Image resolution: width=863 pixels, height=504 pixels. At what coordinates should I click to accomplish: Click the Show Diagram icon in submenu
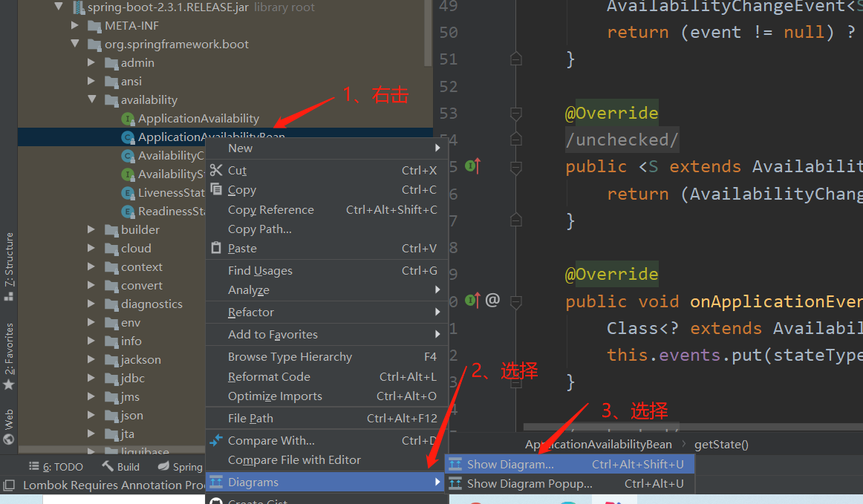[455, 465]
